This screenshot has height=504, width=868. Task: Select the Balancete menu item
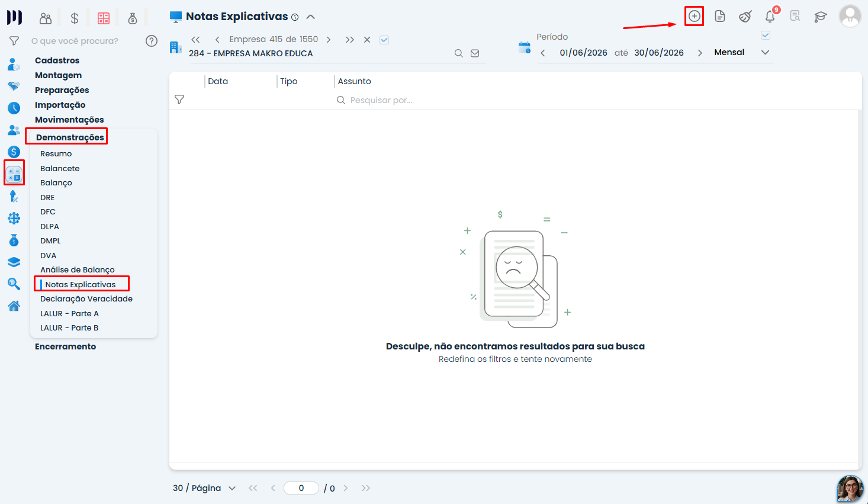pyautogui.click(x=60, y=168)
